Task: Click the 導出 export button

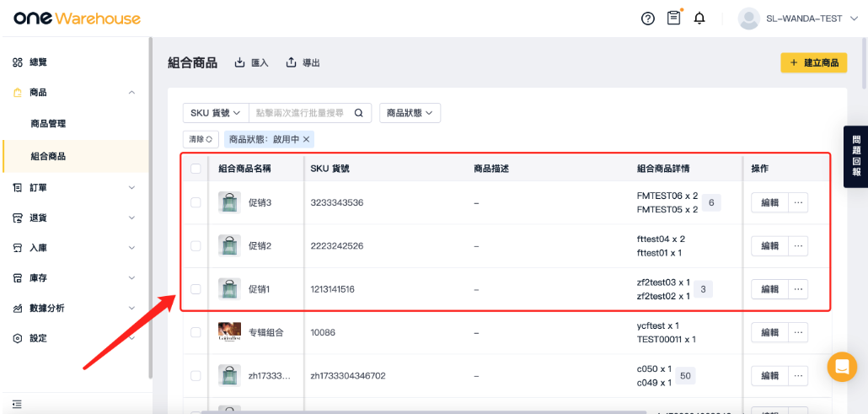Action: point(303,62)
